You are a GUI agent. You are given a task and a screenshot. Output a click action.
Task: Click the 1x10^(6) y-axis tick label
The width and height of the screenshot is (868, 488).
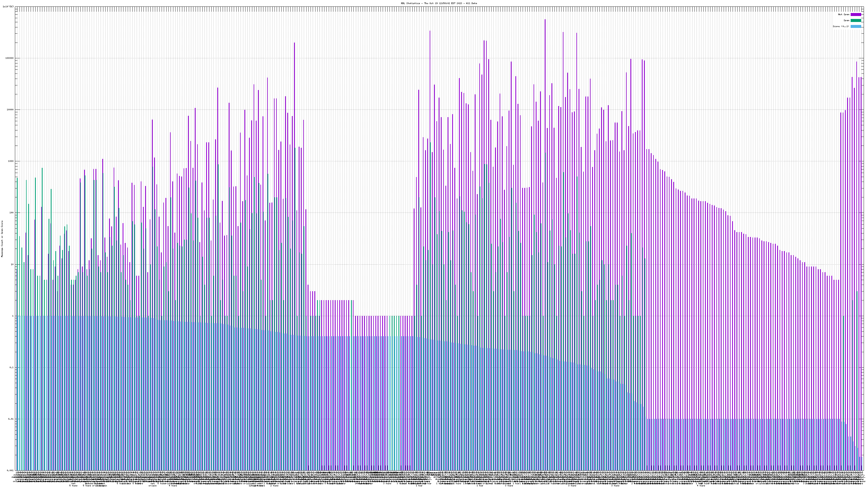(x=8, y=7)
